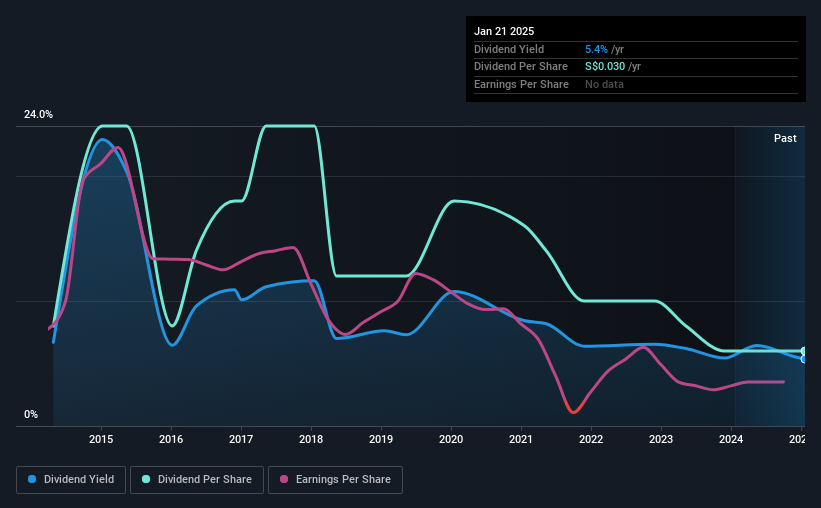This screenshot has height=508, width=821.
Task: Select the 2020 x-axis label
Action: point(451,439)
